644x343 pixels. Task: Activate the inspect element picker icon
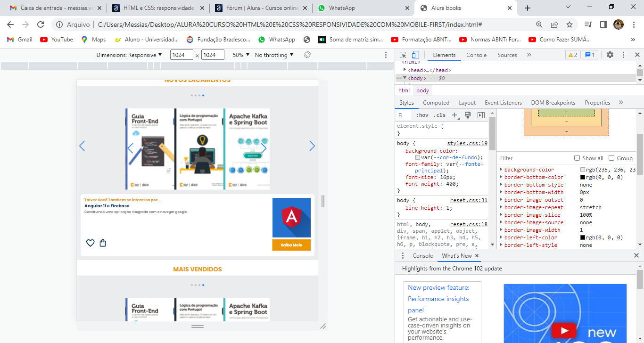pos(403,55)
